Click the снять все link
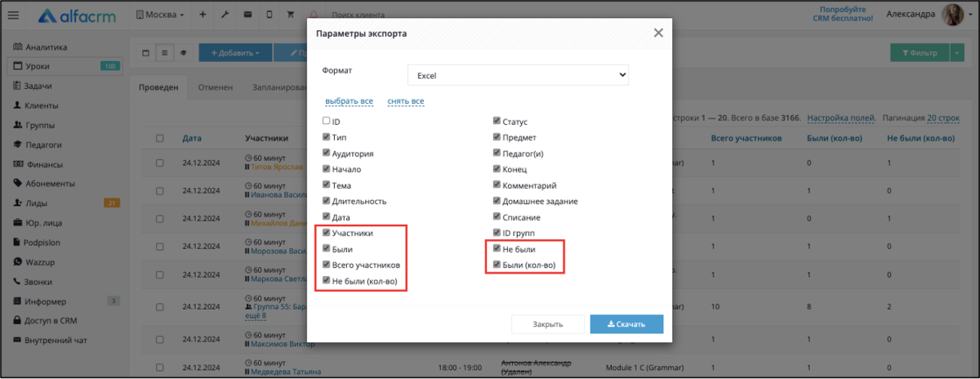Image resolution: width=980 pixels, height=379 pixels. 406,101
